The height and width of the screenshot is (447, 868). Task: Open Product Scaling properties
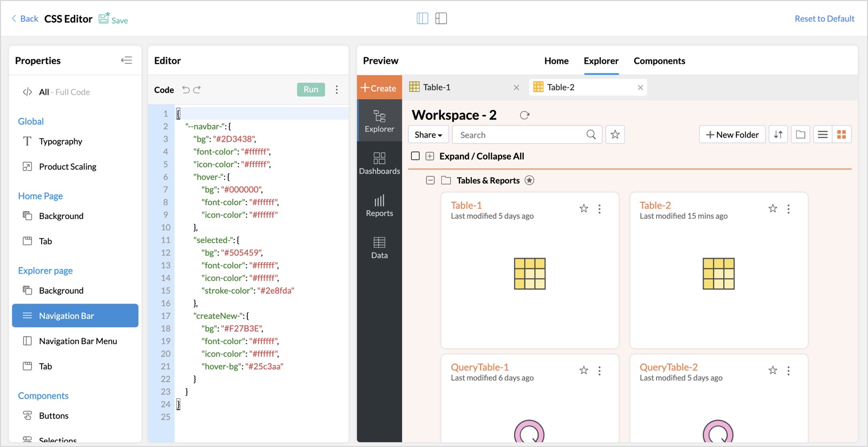pos(75,167)
